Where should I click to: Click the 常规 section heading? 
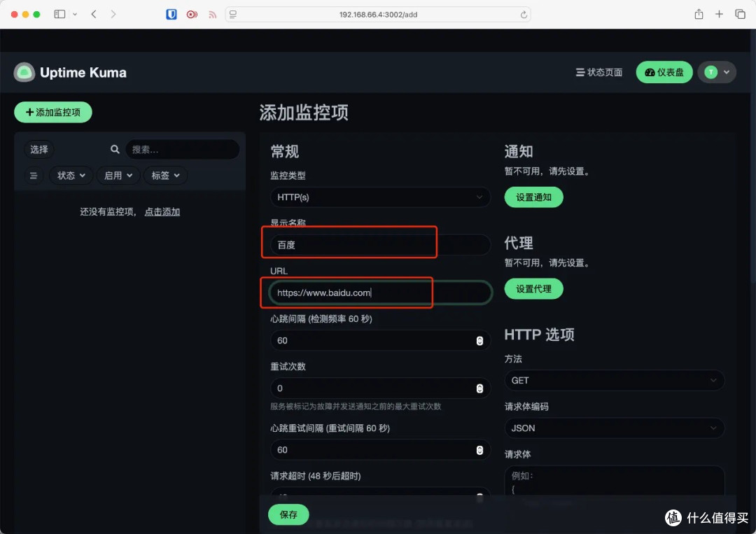pos(284,151)
